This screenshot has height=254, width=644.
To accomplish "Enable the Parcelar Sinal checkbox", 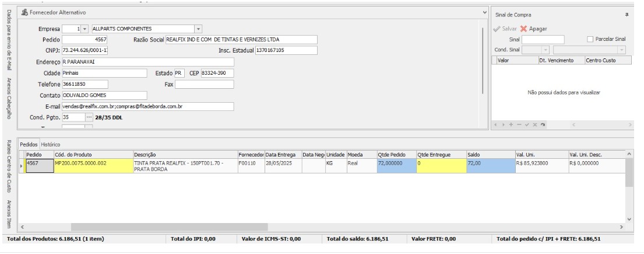I will coord(590,39).
